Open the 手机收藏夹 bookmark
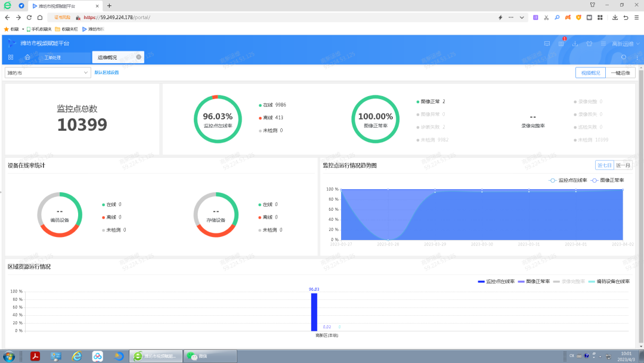 pos(39,29)
